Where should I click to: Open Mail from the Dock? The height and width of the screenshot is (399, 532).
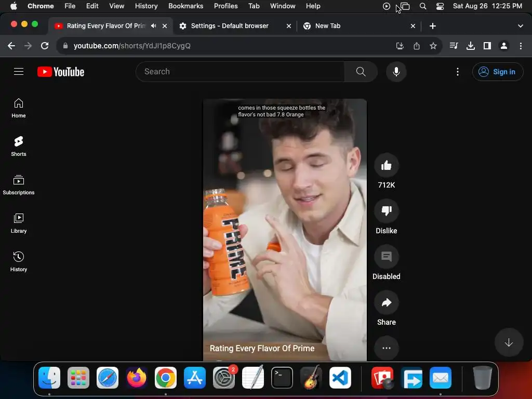tap(441, 378)
